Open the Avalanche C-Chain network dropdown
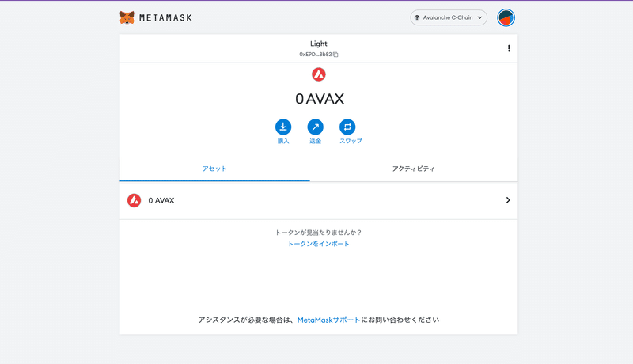This screenshot has height=364, width=633. pyautogui.click(x=449, y=17)
